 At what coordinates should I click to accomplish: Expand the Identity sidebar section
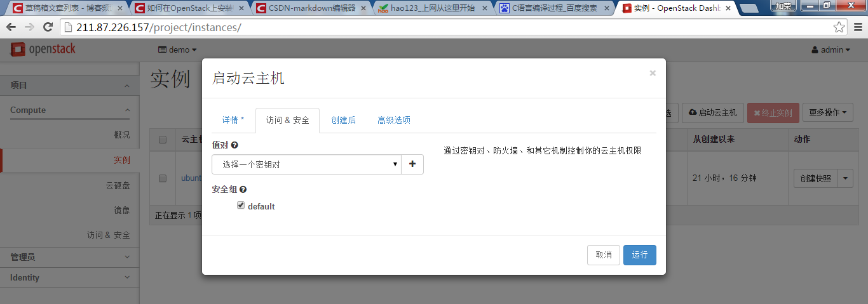70,277
